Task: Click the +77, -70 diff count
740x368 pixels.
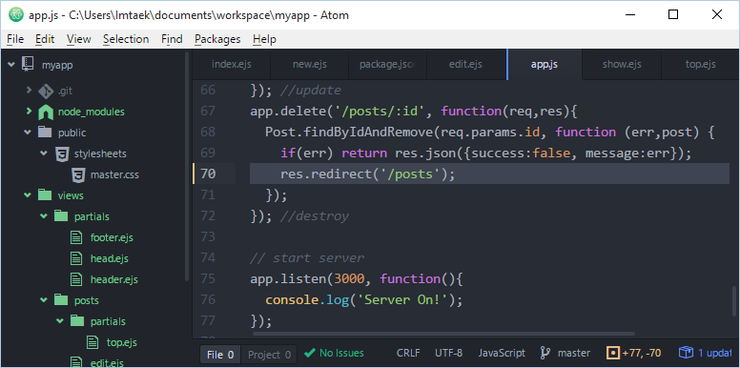Action: click(642, 352)
